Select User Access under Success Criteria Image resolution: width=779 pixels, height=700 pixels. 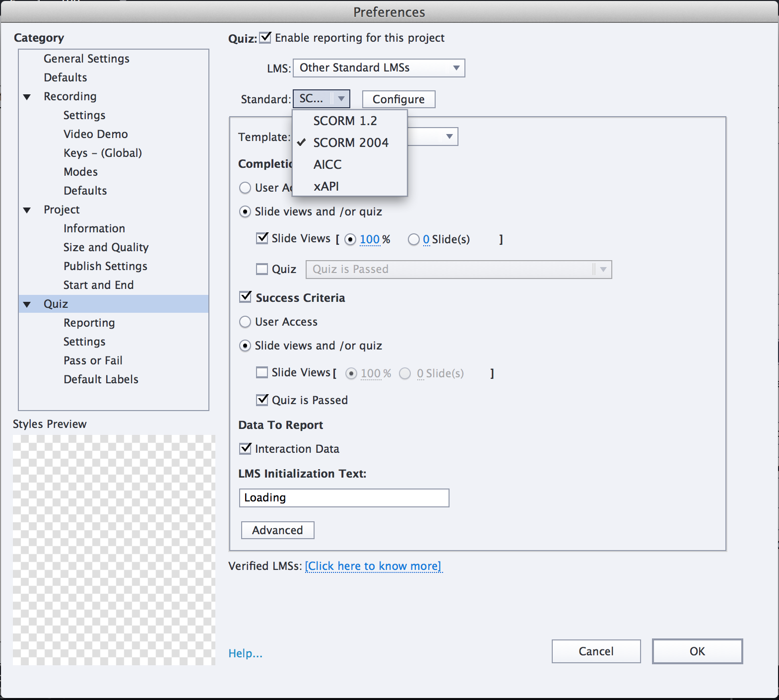pos(246,322)
